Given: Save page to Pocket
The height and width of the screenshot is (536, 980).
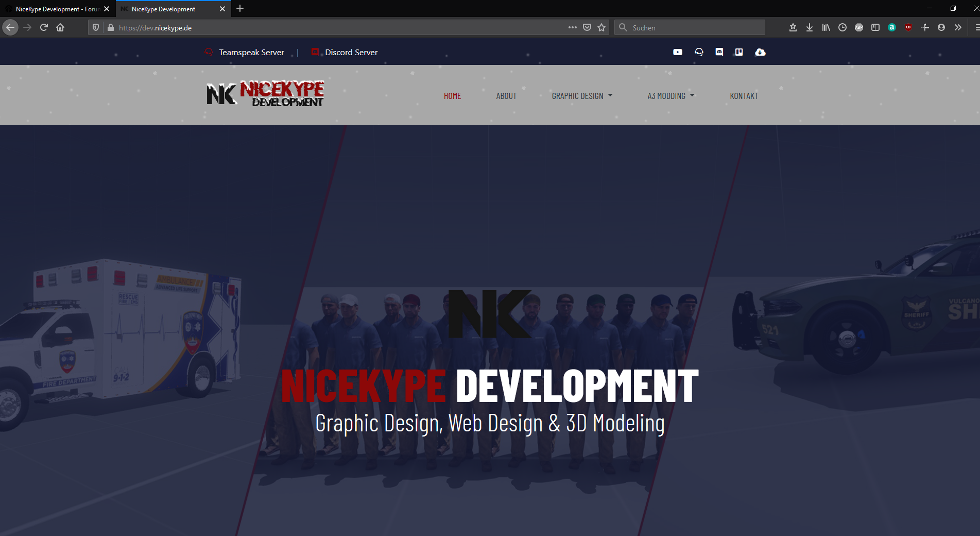Looking at the screenshot, I should [x=587, y=28].
